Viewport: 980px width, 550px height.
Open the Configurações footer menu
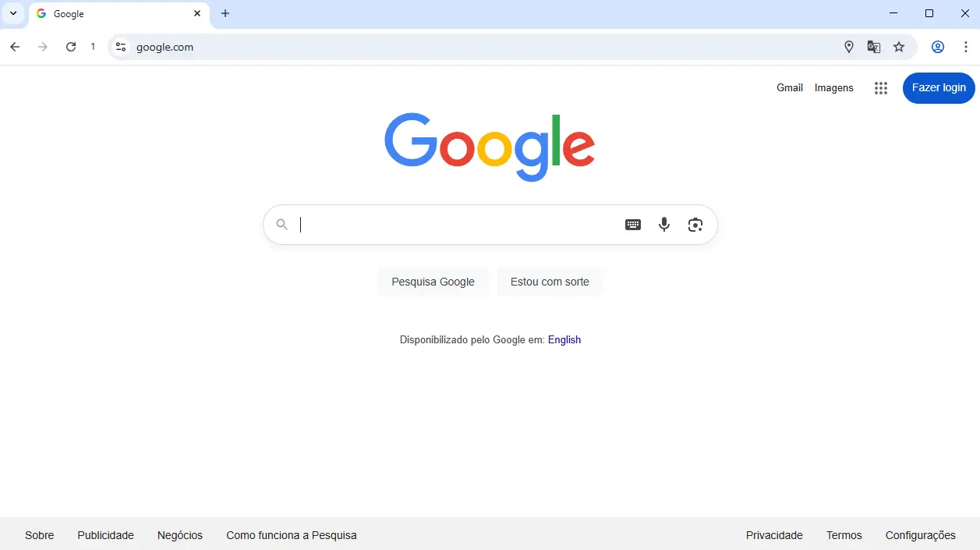[x=920, y=535]
